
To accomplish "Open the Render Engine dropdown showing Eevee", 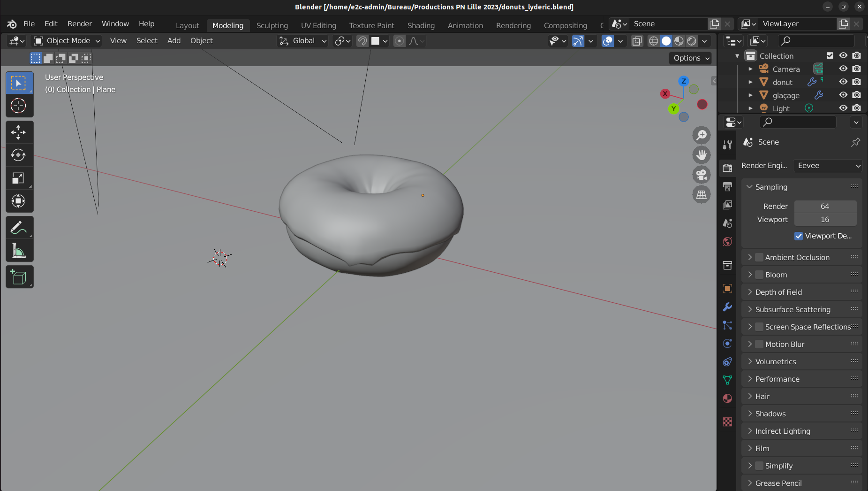I will point(828,166).
